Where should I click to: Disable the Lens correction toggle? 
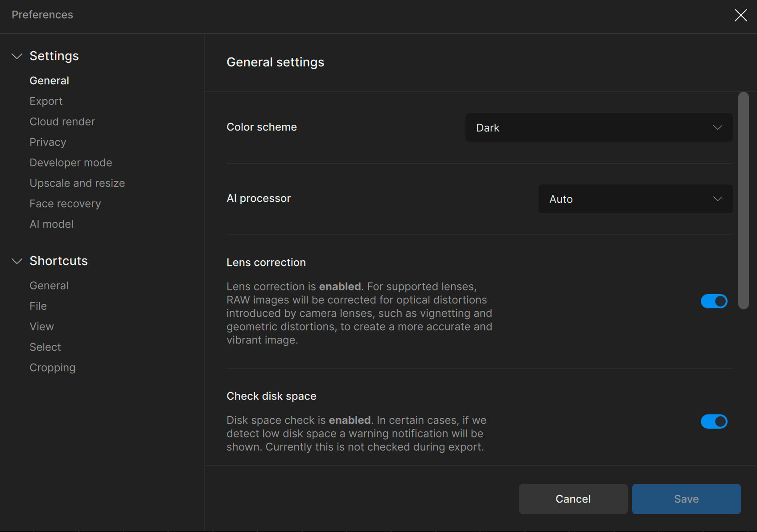tap(714, 301)
